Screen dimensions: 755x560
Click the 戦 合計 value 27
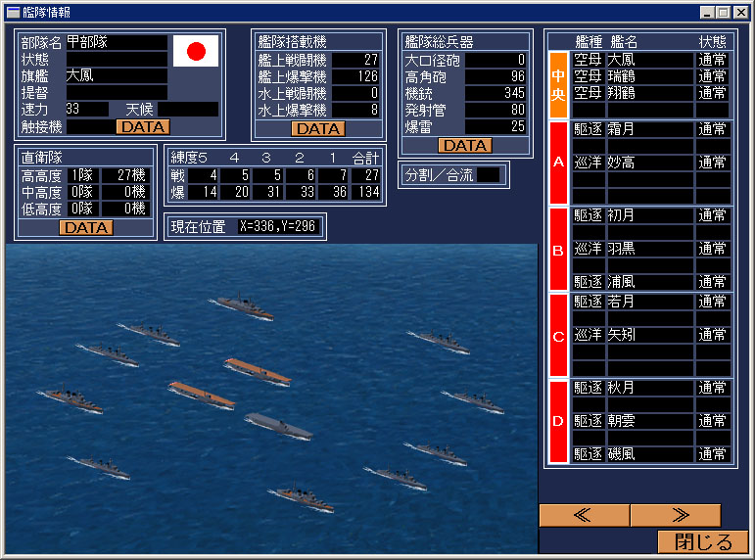point(367,175)
